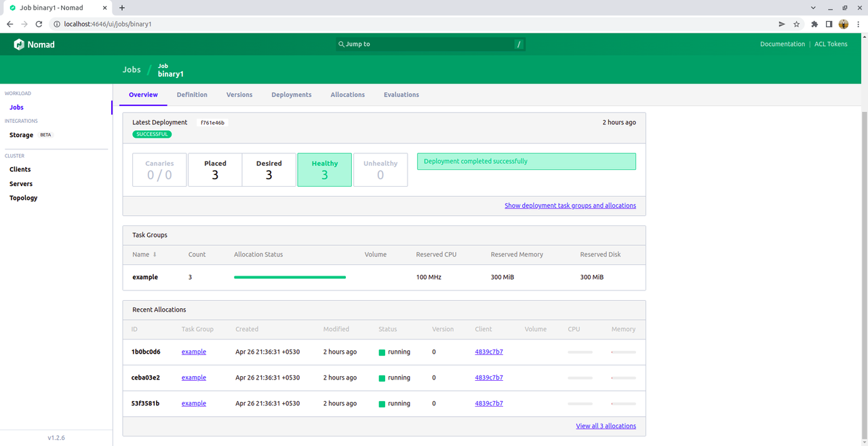Click the address bar URL
Image resolution: width=868 pixels, height=446 pixels.
(107, 24)
